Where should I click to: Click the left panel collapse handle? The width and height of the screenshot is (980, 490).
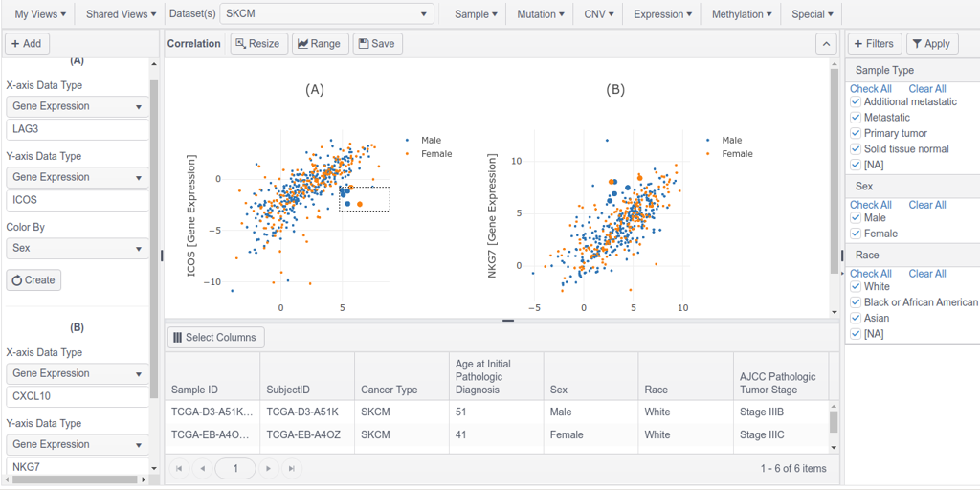[162, 255]
